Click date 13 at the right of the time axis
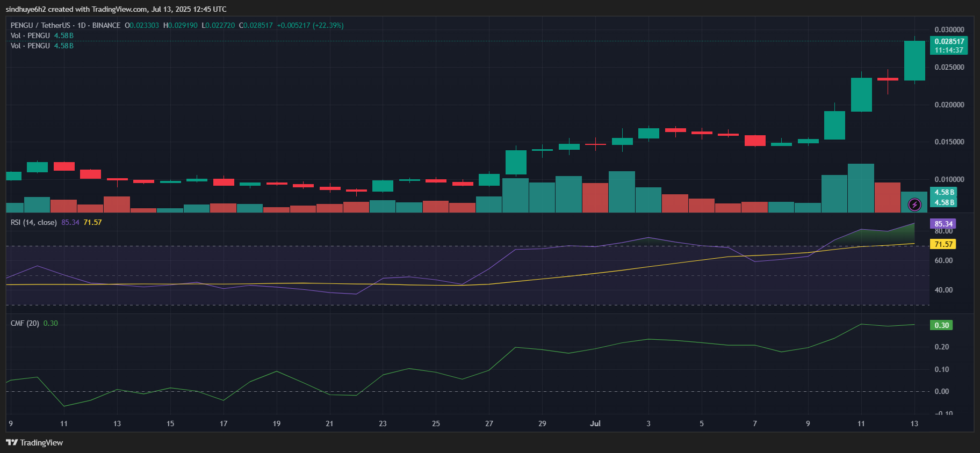This screenshot has height=453, width=980. [914, 423]
